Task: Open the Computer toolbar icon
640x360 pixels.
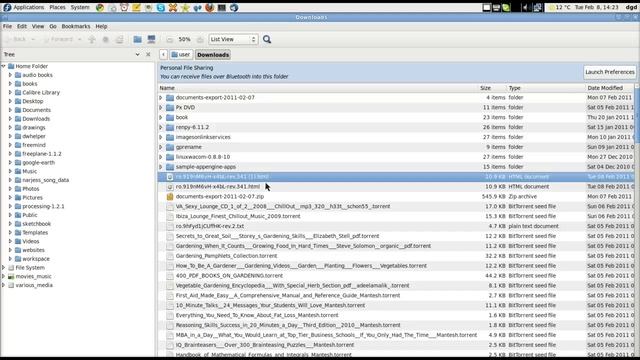Action: (151, 39)
